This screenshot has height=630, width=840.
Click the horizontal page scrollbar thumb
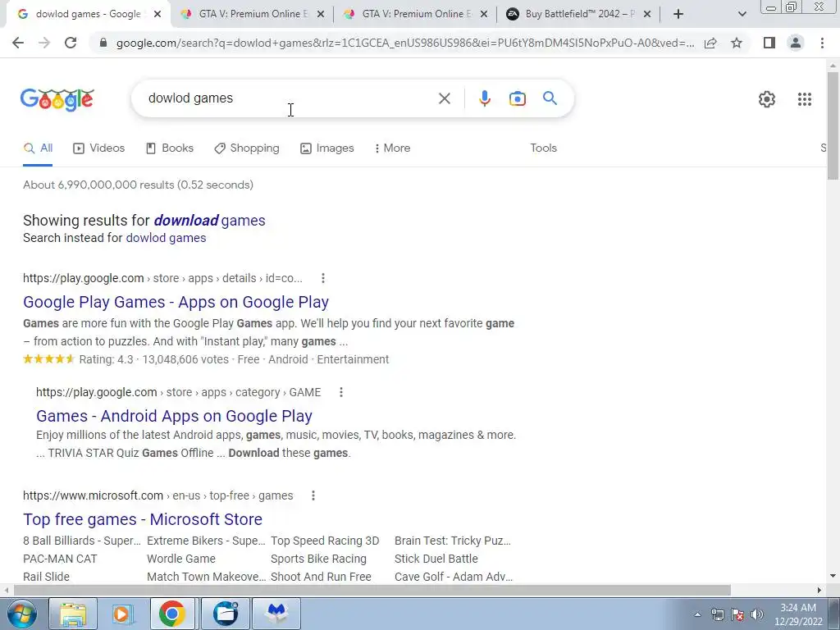pos(372,590)
